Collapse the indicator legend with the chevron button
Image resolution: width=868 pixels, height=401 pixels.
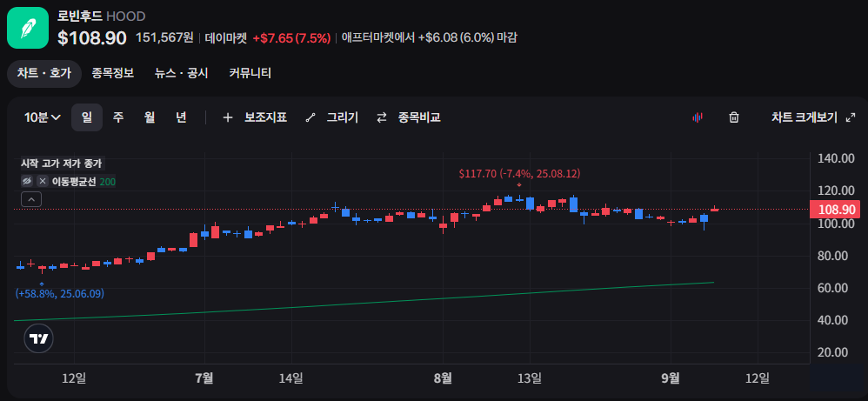coord(31,199)
